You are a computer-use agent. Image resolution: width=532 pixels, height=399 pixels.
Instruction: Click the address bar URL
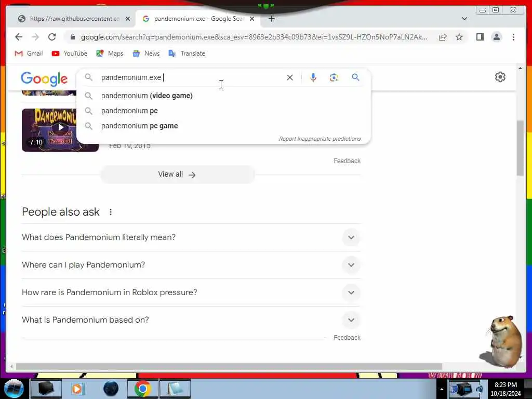point(254,37)
